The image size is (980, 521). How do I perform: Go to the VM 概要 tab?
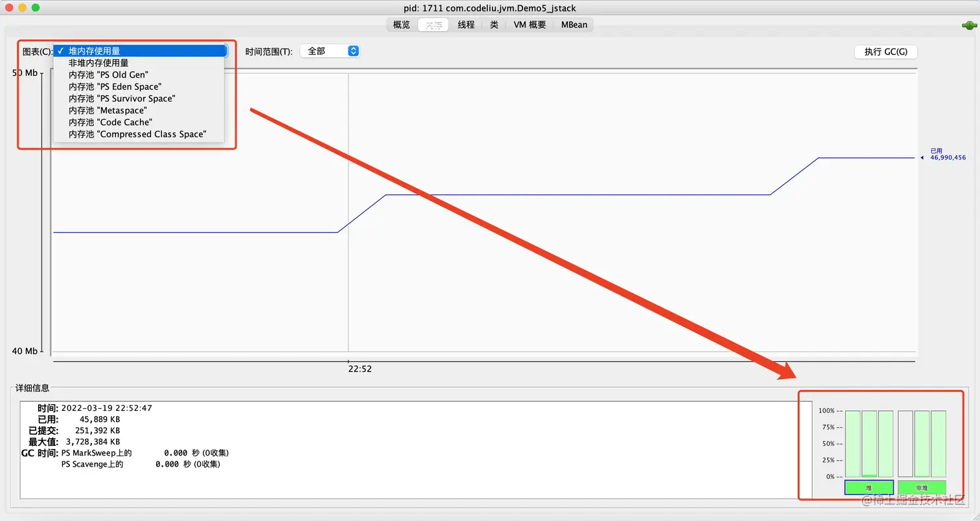[530, 25]
